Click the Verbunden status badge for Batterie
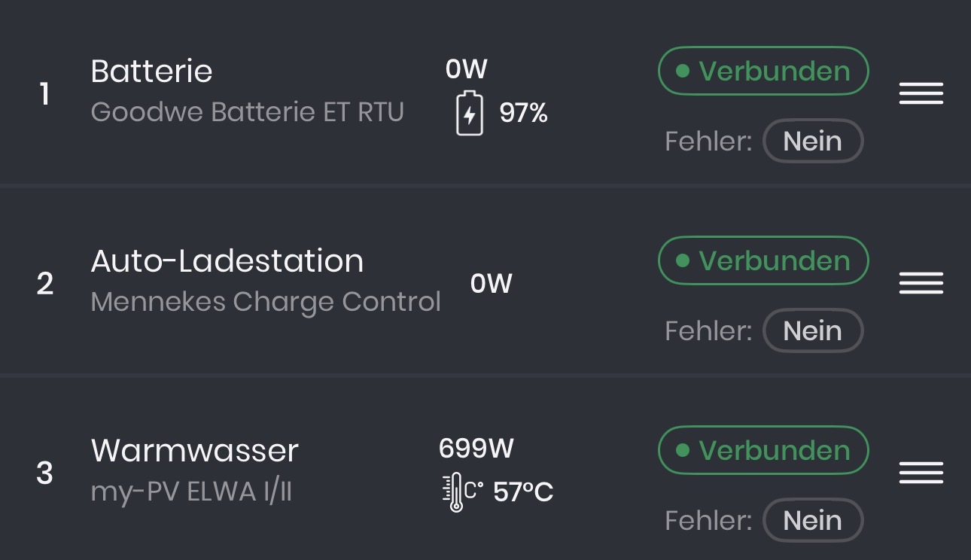 pos(763,71)
